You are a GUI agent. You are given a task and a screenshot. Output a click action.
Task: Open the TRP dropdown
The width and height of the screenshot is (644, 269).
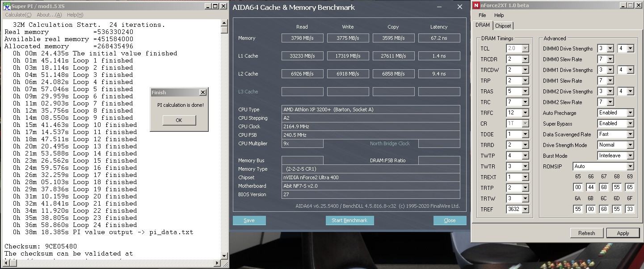pos(525,80)
